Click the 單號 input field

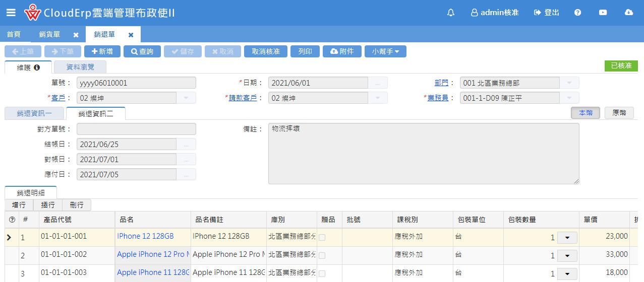136,83
